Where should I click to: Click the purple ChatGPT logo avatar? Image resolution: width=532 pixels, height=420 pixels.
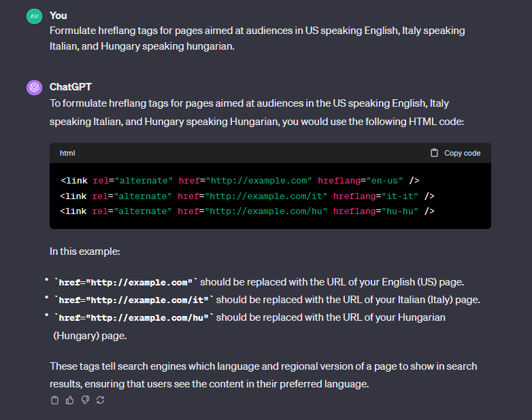click(34, 88)
